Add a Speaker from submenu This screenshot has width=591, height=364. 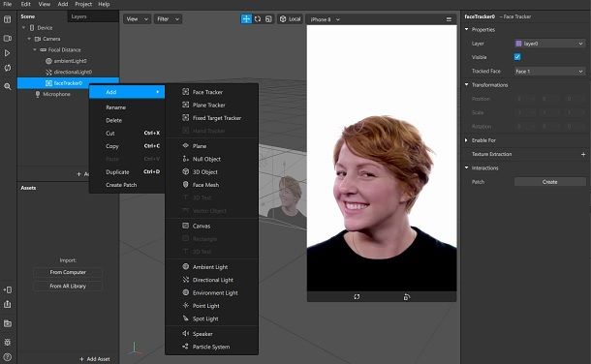212,334
